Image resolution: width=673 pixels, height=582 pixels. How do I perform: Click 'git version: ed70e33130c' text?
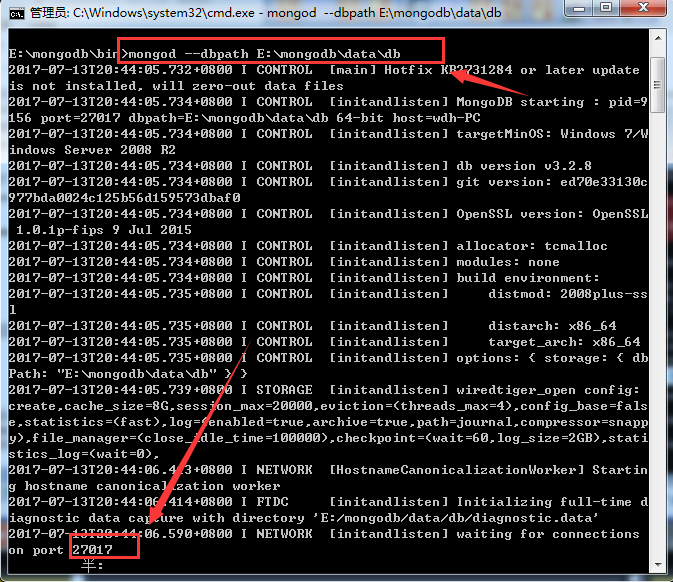[x=552, y=182]
